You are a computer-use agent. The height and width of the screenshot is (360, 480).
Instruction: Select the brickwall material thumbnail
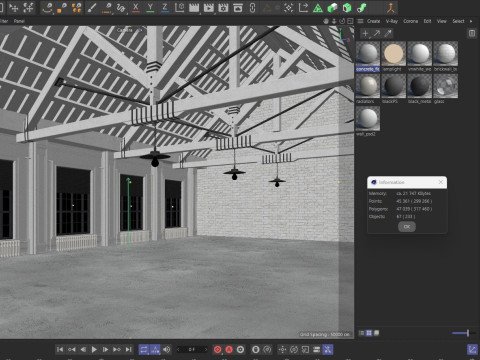pyautogui.click(x=446, y=54)
